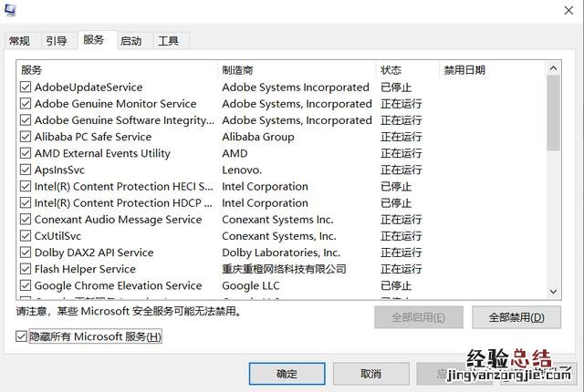Select the Conexant Audio Message Service row
Image resolution: width=584 pixels, height=392 pixels.
coord(118,220)
